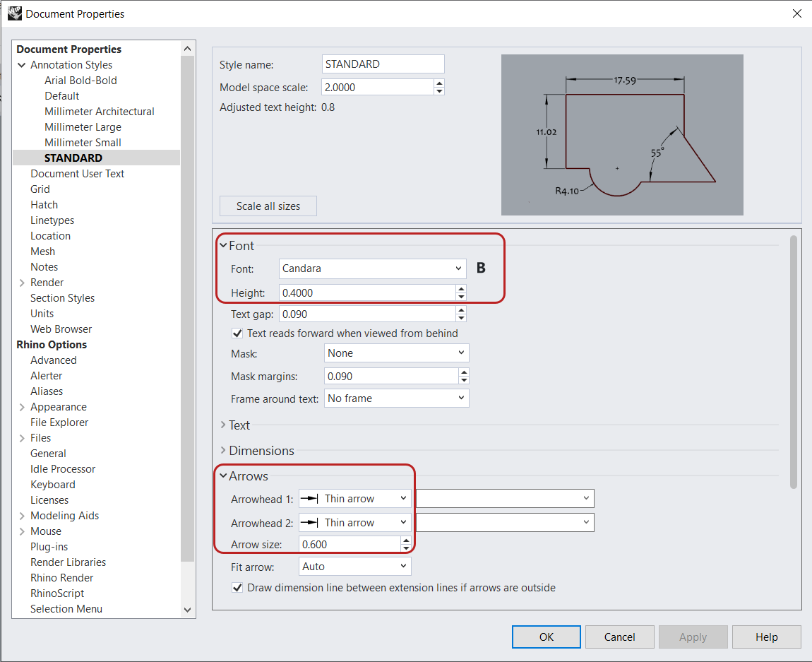Click the Style name input field
This screenshot has width=812, height=662.
(383, 64)
